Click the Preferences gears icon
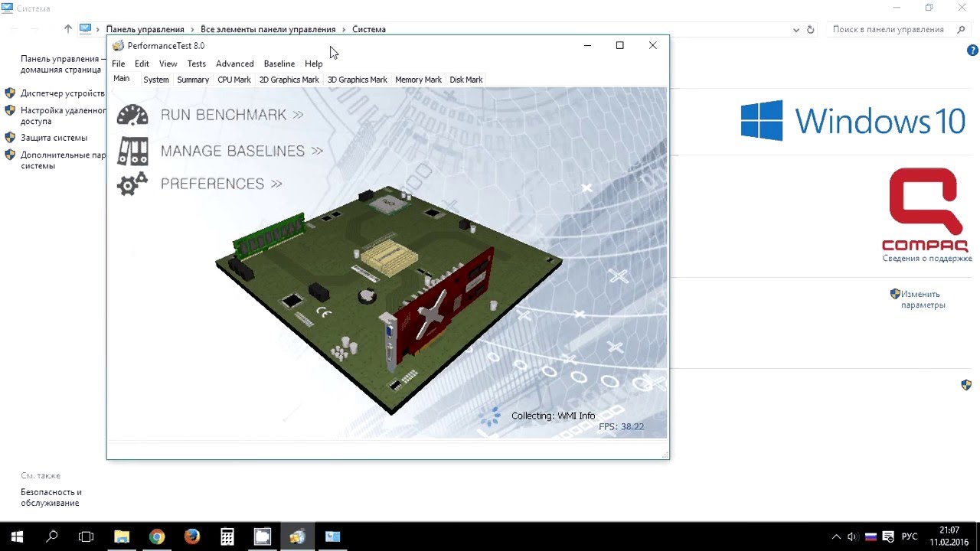This screenshot has width=980, height=551. pos(132,184)
